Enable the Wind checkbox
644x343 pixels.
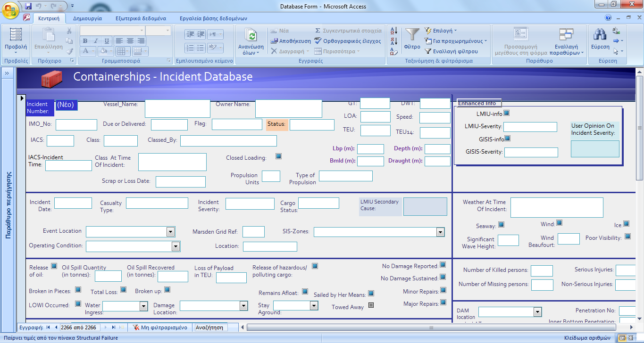pos(559,223)
